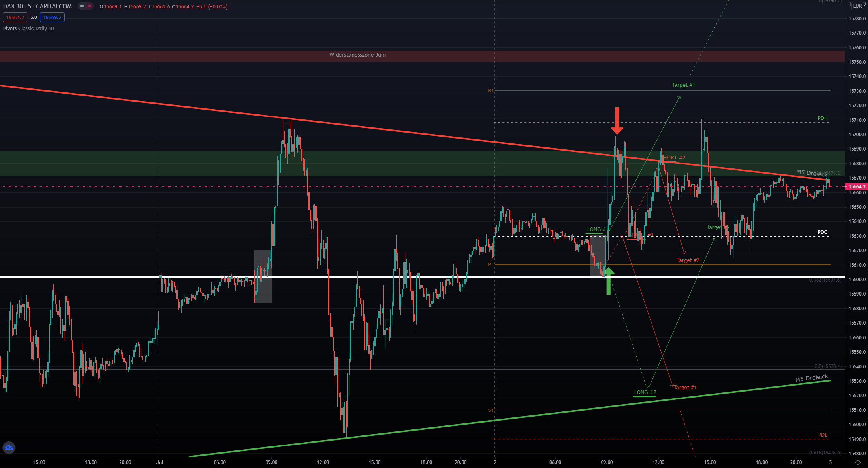This screenshot has width=868, height=468.
Task: Toggle the market status dash indicator
Action: point(82,6)
